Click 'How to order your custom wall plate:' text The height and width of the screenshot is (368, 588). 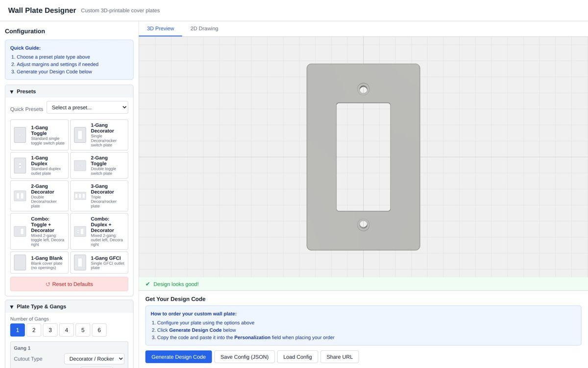click(194, 314)
